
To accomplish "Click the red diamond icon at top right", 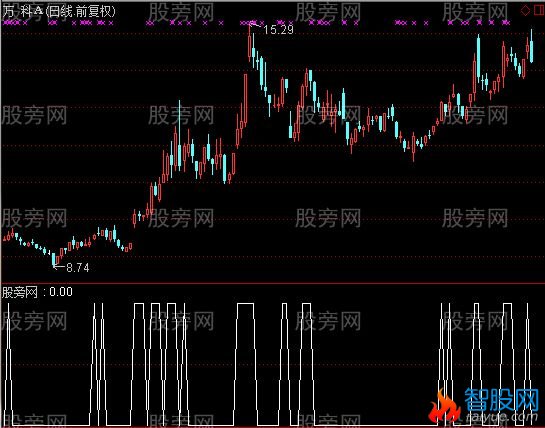I will (525, 10).
